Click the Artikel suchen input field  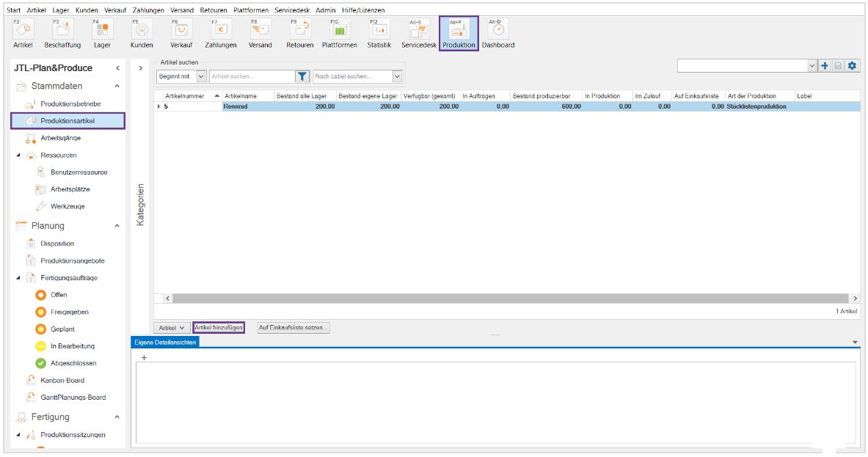252,76
